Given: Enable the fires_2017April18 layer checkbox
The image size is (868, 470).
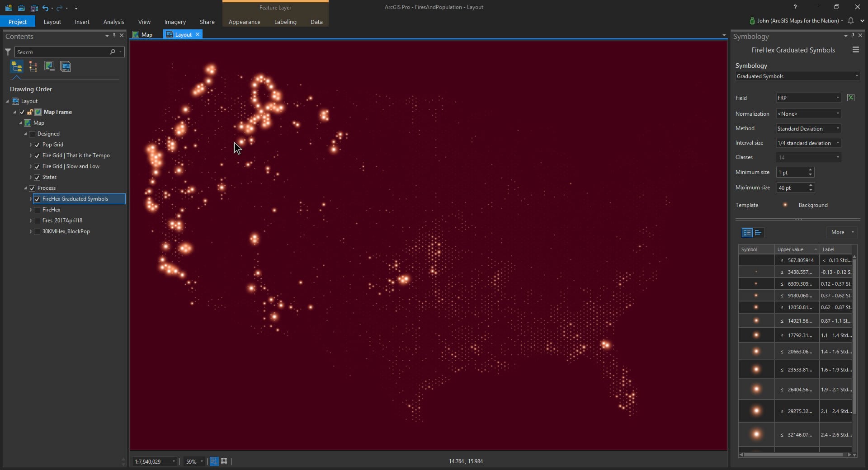Looking at the screenshot, I should click(x=37, y=221).
